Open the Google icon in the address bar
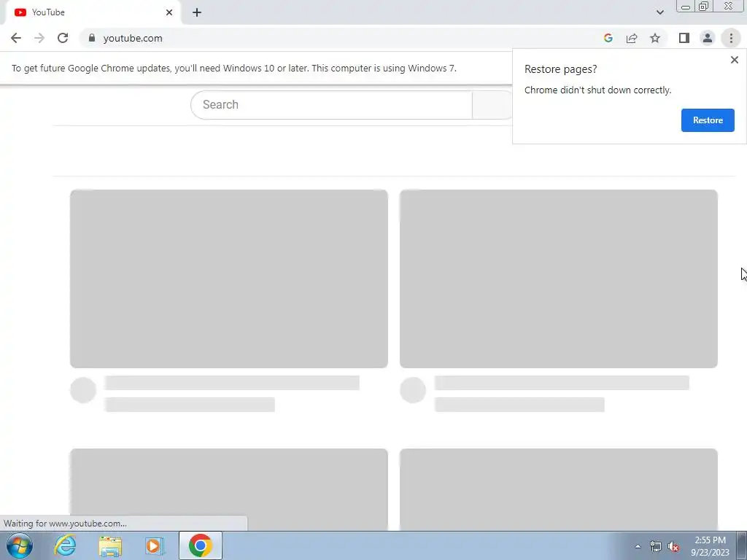 (x=608, y=38)
